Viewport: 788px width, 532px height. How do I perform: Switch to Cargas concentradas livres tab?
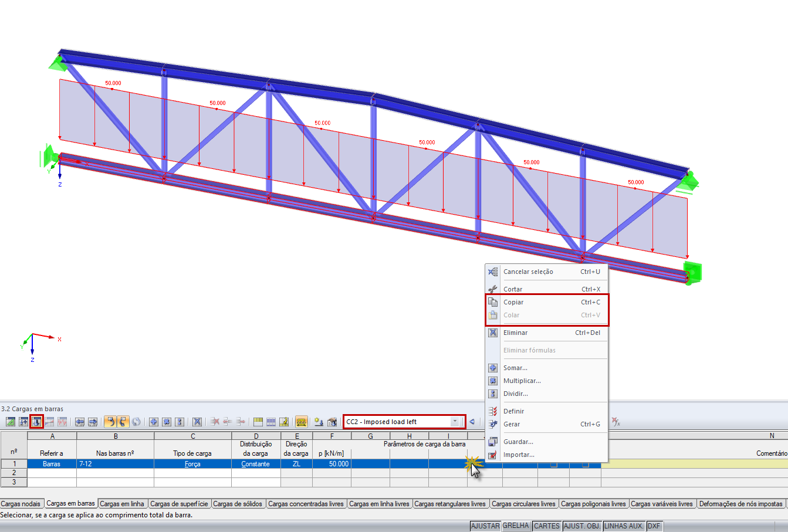coord(306,504)
